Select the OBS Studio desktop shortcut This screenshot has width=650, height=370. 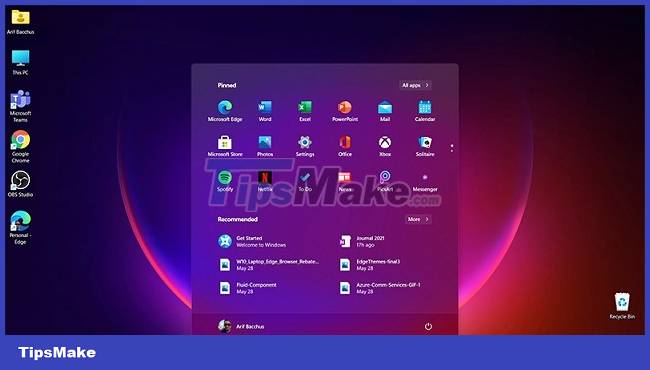[x=20, y=184]
